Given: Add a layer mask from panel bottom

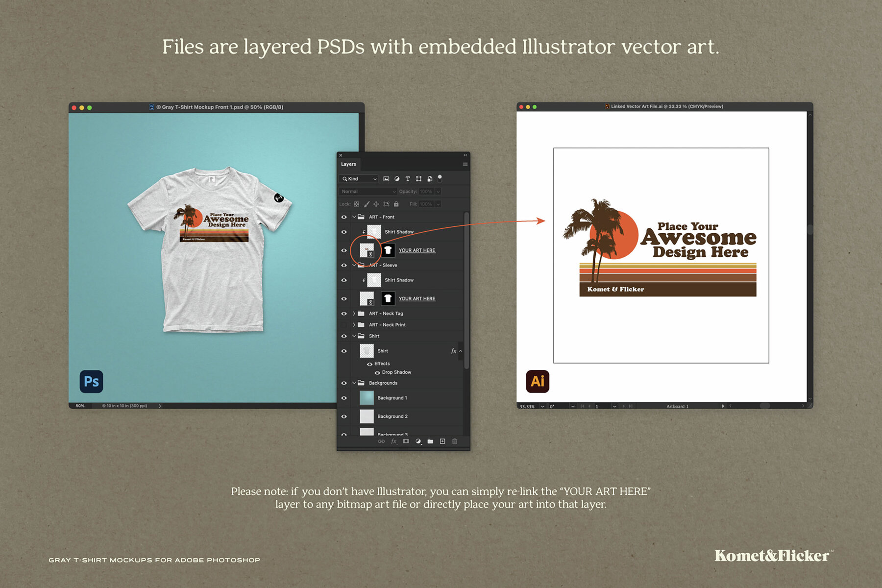Looking at the screenshot, I should coord(406,441).
